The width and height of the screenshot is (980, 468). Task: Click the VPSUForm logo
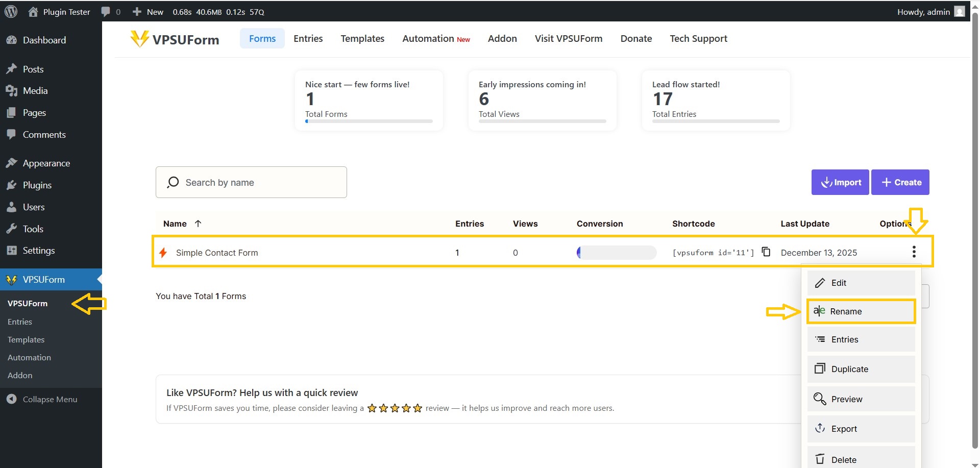click(x=175, y=39)
